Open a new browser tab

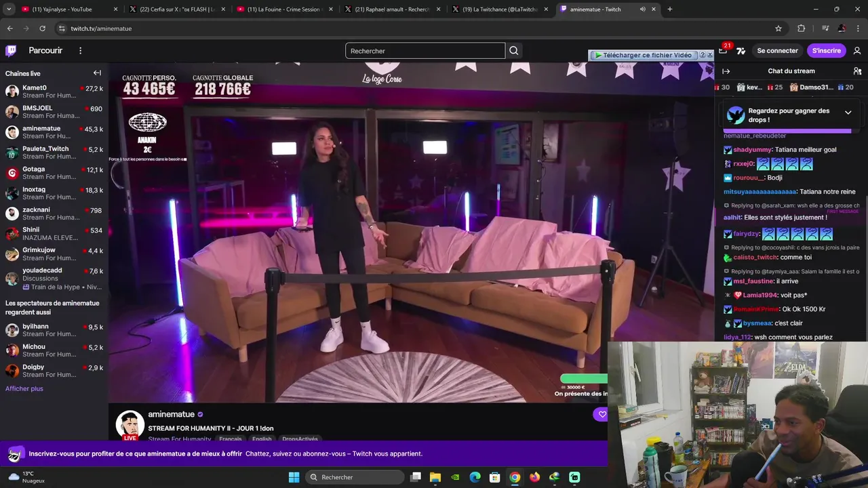point(669,9)
